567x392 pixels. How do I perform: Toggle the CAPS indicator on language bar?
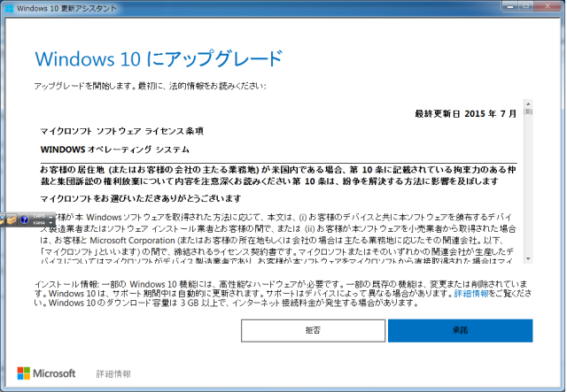[39, 216]
